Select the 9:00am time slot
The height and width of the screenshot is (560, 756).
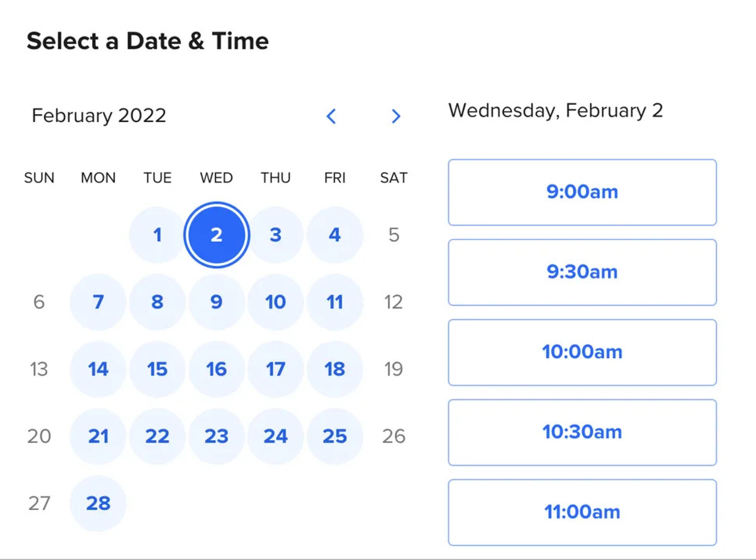click(582, 192)
